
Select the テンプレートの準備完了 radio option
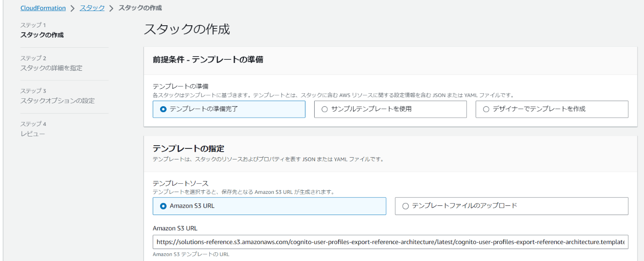(x=229, y=109)
